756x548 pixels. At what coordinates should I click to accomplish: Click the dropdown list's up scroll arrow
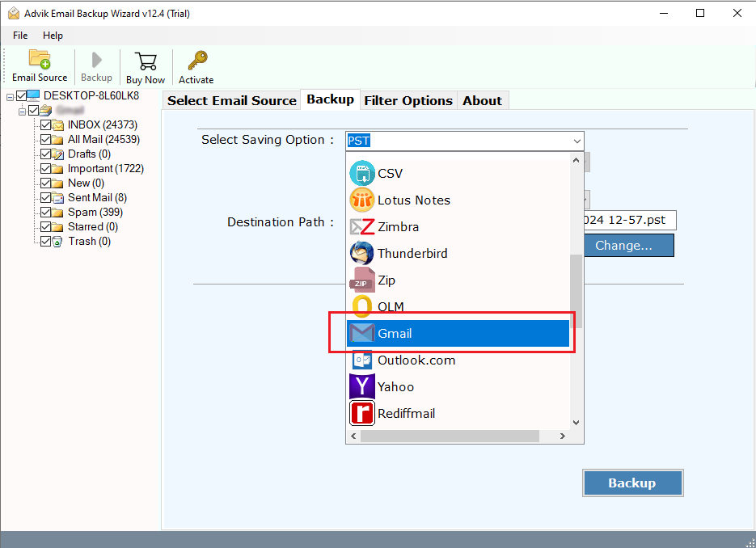576,161
